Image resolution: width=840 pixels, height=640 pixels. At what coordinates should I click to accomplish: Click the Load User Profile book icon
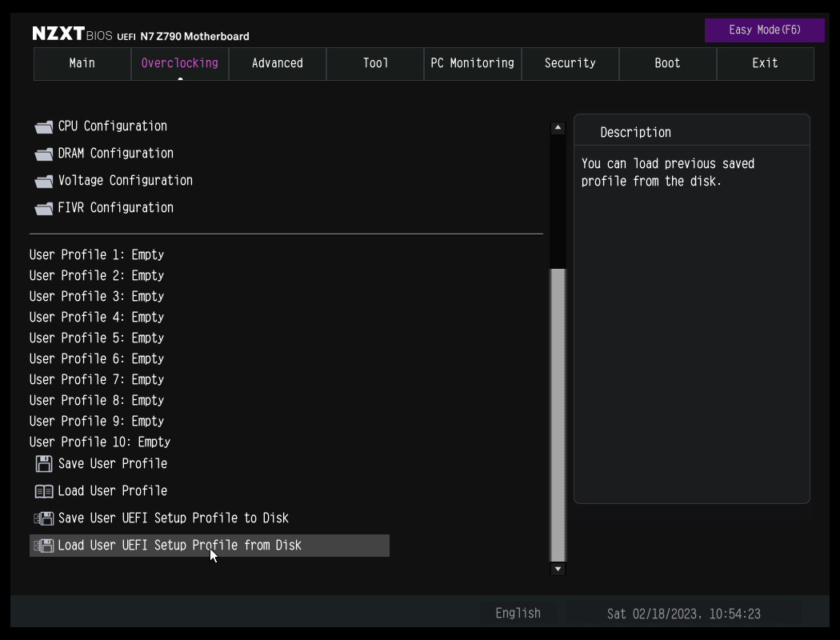pyautogui.click(x=44, y=491)
